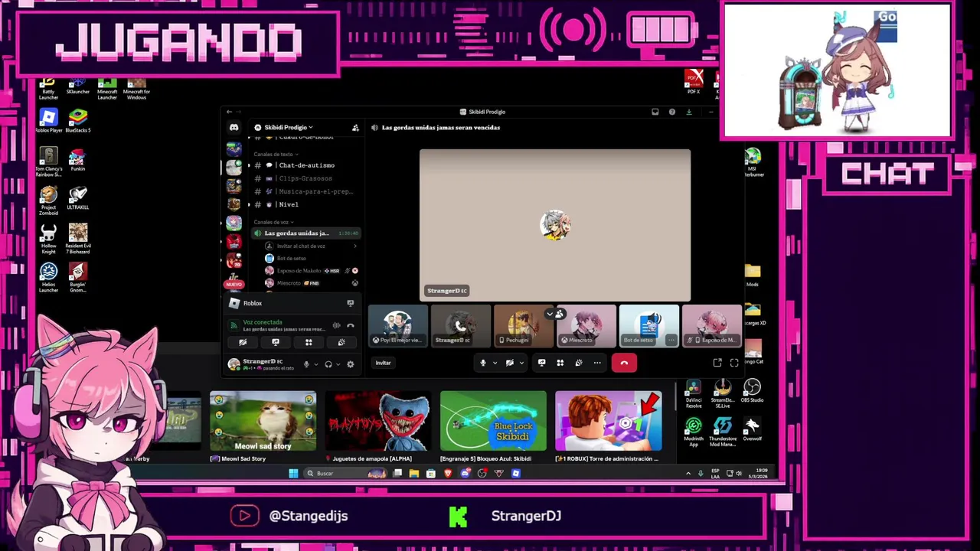Open Tom Clancy's Rainbow Six shortcut
This screenshot has width=980, height=551.
tap(48, 162)
